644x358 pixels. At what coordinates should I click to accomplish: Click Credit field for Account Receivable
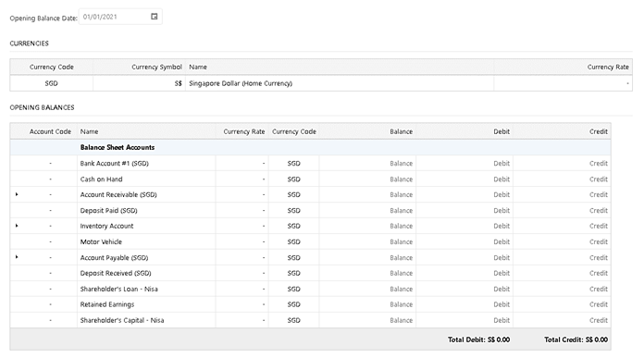point(562,194)
